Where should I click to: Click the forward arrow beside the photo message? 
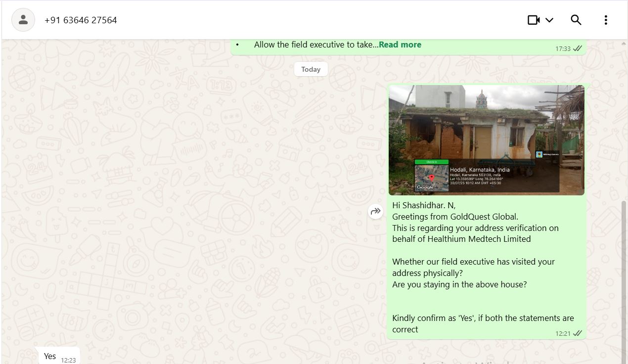click(376, 212)
